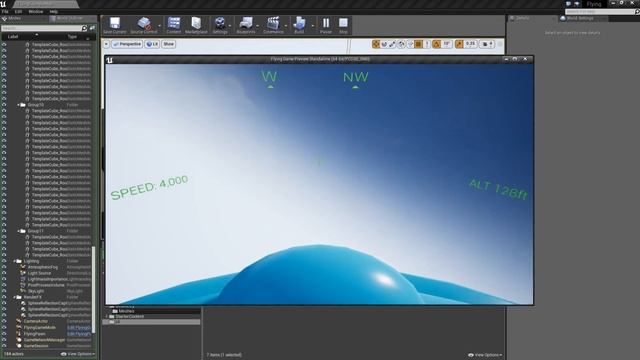The image size is (640, 360).
Task: Click the surface snapping icon in viewport
Action: (x=411, y=44)
